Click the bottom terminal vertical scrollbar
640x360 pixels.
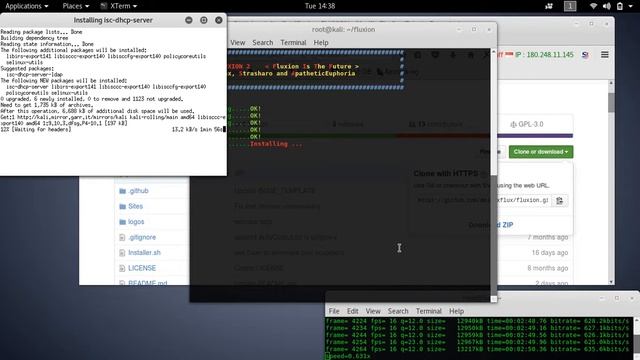[637, 339]
